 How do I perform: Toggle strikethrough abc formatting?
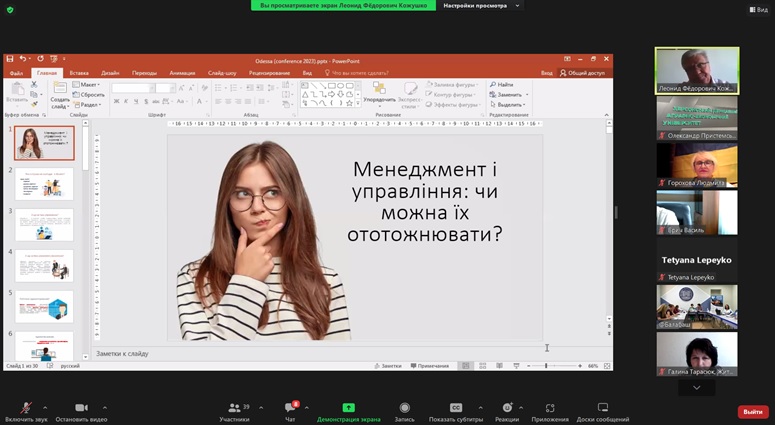(x=156, y=101)
